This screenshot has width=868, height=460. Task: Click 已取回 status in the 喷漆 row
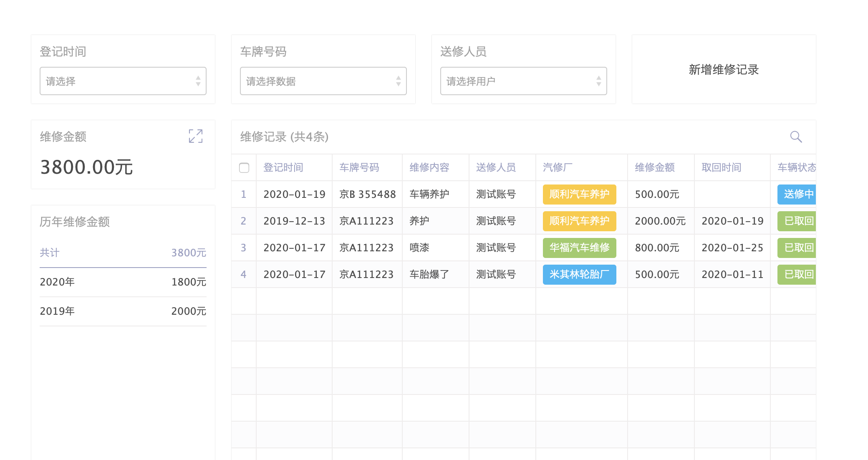797,248
